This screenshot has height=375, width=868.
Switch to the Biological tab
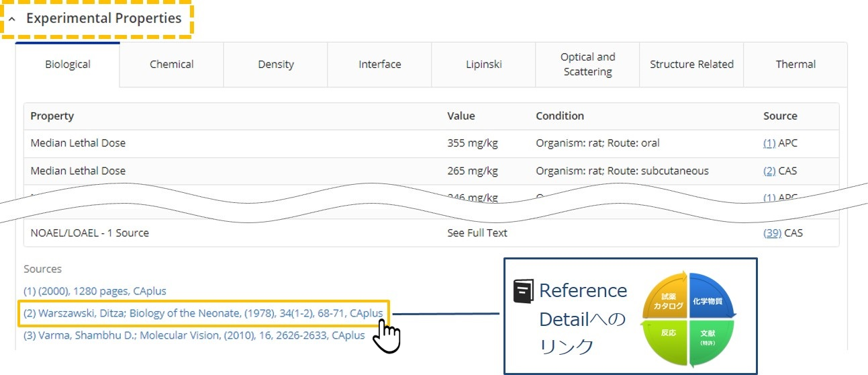(x=68, y=65)
